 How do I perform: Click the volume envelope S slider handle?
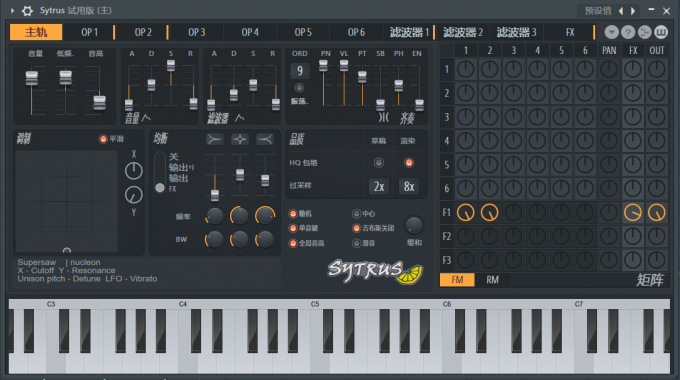pyautogui.click(x=171, y=66)
